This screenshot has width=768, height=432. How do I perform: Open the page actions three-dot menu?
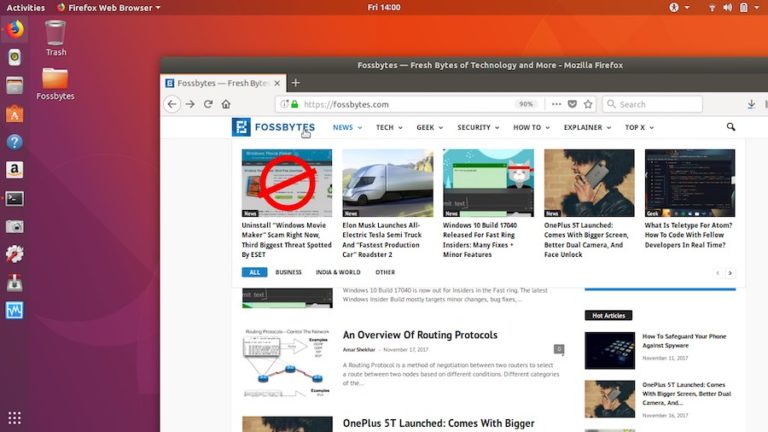[556, 104]
